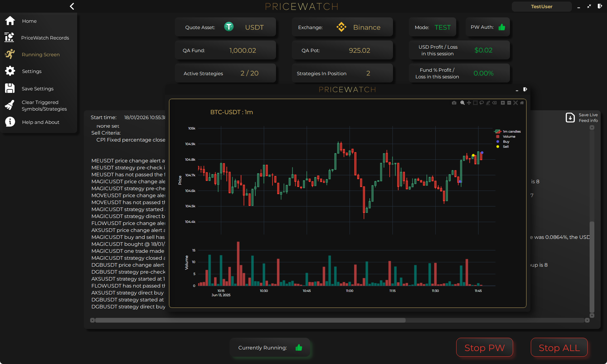Collapse the sidebar with the back chevron
Screen dimensions: 607x364
click(72, 6)
